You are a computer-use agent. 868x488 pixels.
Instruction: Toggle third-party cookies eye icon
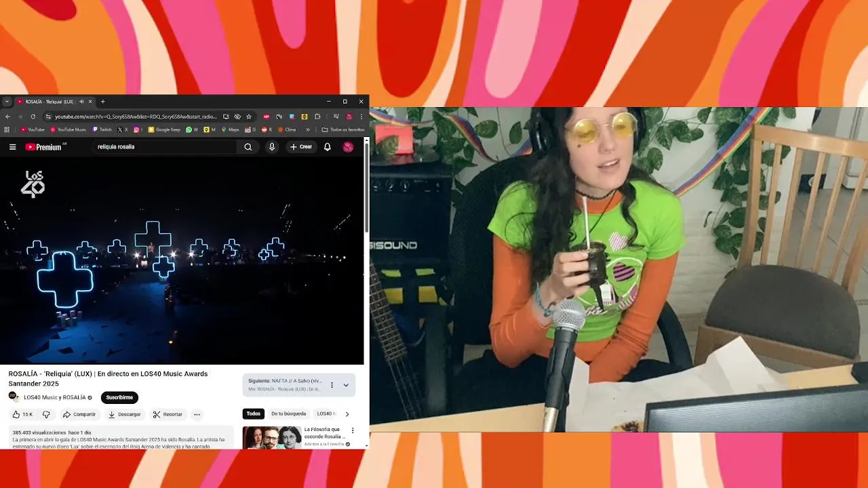[237, 117]
